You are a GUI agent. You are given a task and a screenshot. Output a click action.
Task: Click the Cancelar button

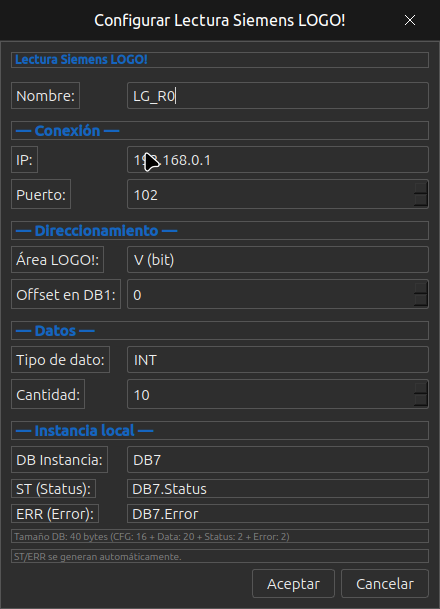385,584
